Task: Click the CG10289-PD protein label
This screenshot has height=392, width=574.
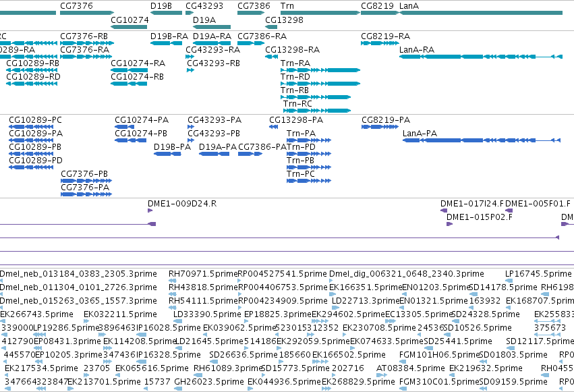Action: click(36, 161)
